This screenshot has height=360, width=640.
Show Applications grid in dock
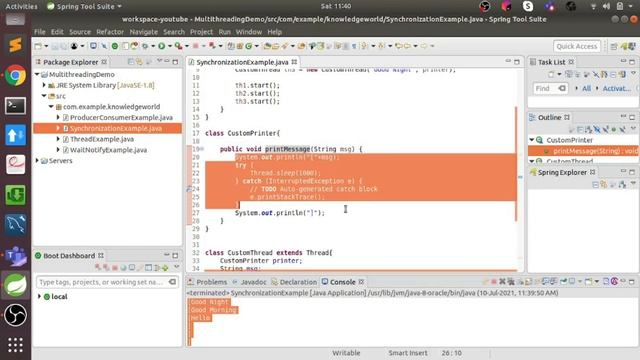(x=16, y=345)
